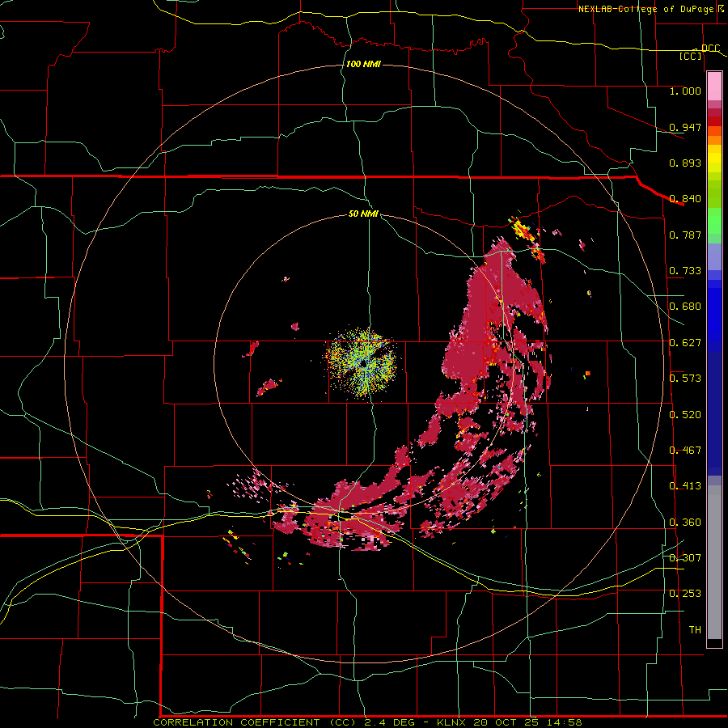Click the 100 NMI range ring label
The image size is (728, 728).
[x=363, y=64]
